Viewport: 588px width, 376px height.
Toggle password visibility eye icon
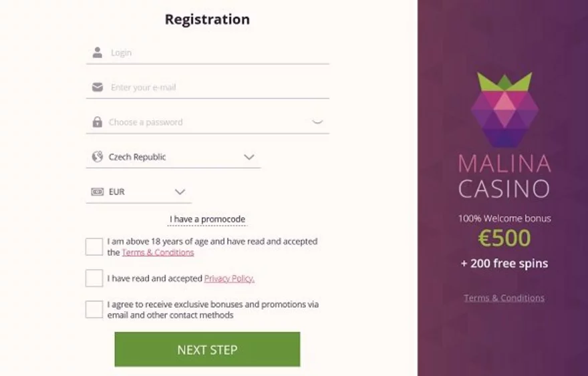click(x=317, y=122)
